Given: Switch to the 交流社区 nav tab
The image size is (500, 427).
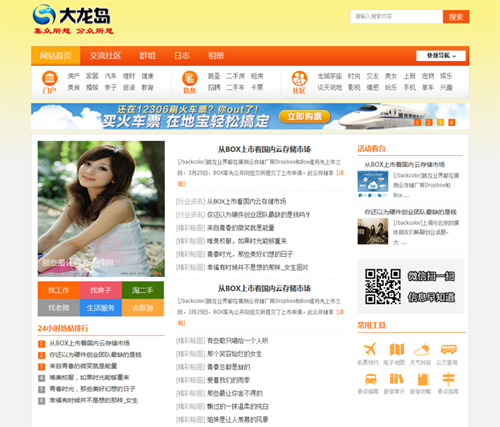Looking at the screenshot, I should (x=105, y=55).
